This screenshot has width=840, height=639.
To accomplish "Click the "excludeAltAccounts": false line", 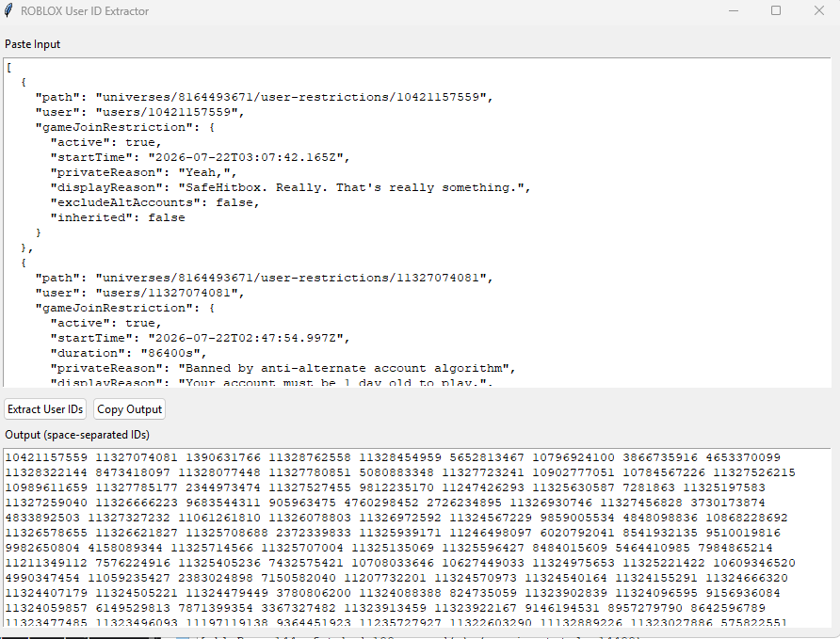I will point(154,203).
